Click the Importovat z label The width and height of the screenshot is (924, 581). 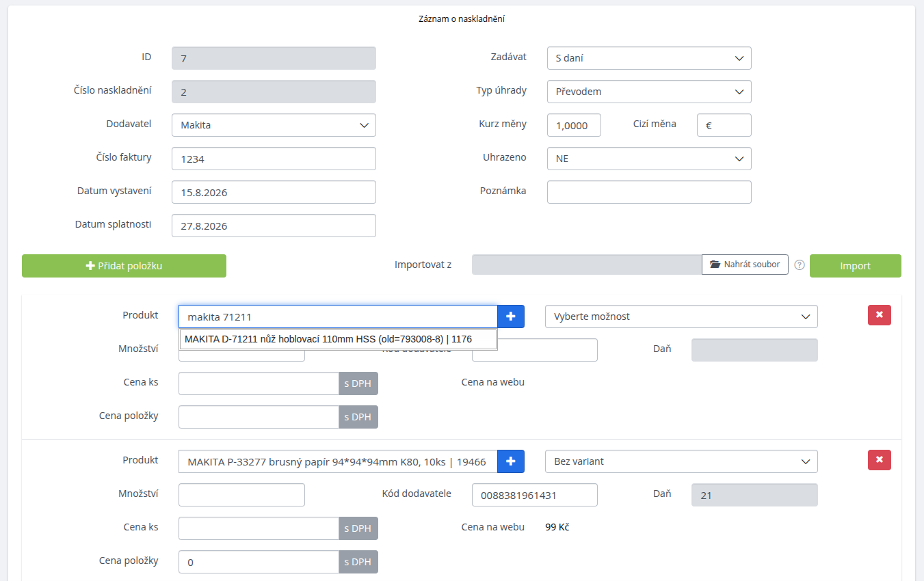[423, 265]
